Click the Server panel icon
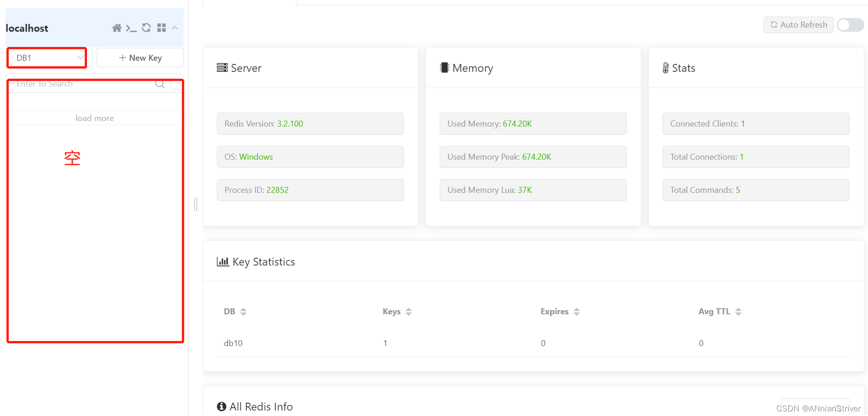The width and height of the screenshot is (868, 416). [x=222, y=68]
